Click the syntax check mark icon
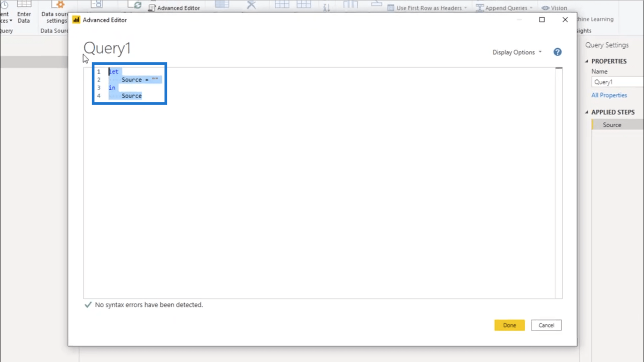 point(88,305)
